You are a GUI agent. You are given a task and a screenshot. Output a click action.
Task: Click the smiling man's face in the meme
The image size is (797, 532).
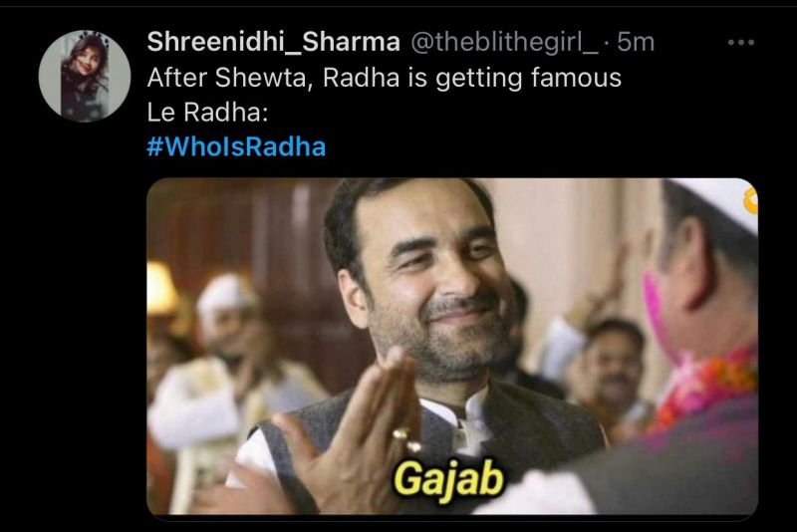432,285
